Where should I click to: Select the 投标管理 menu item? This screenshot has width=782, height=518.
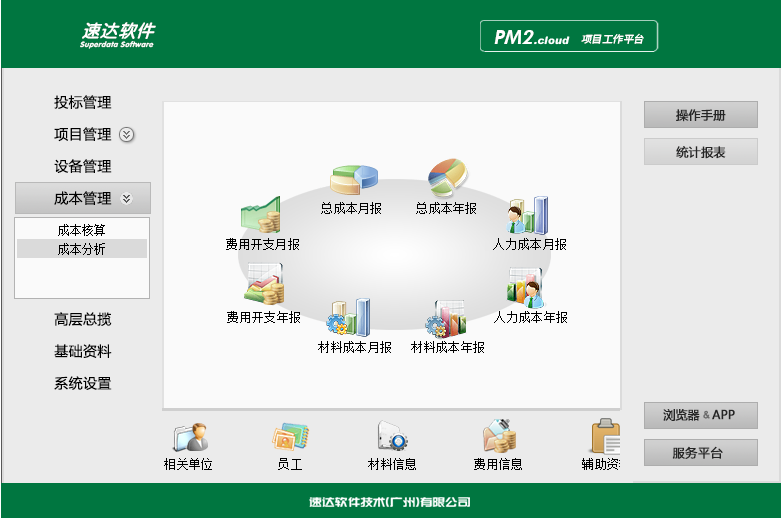(83, 103)
